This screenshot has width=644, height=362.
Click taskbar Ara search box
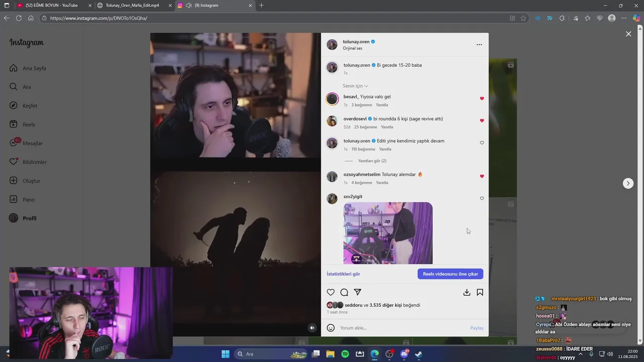(x=271, y=354)
